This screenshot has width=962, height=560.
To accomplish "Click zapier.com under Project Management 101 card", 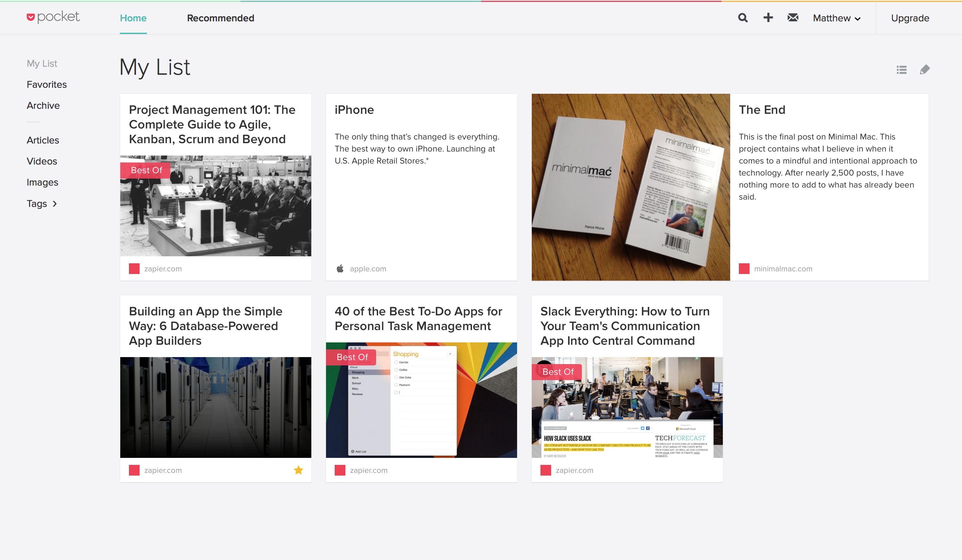I will tap(163, 269).
